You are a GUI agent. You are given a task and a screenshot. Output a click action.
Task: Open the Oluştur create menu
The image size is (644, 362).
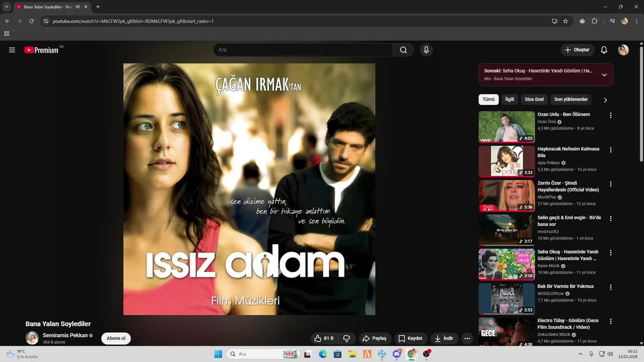click(x=577, y=50)
